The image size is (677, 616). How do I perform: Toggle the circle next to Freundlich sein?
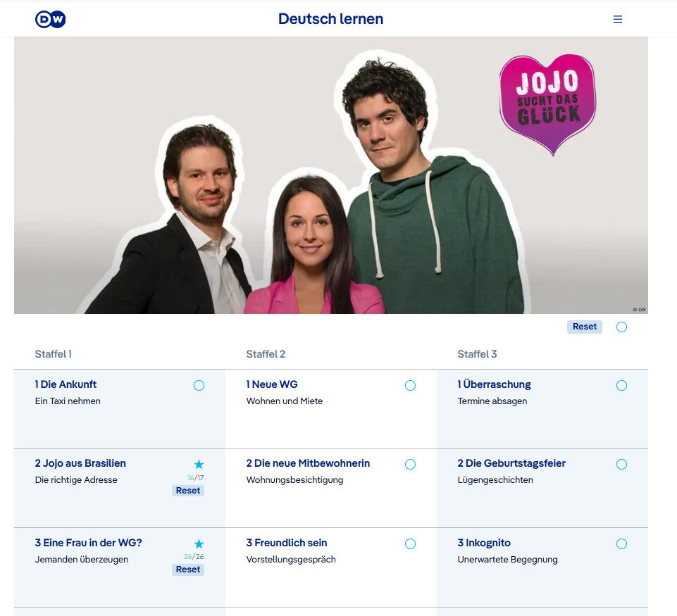coord(410,543)
